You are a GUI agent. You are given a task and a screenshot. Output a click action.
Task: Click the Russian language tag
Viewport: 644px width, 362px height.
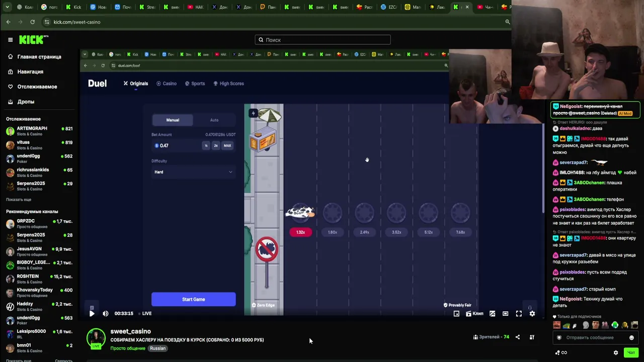(x=157, y=348)
